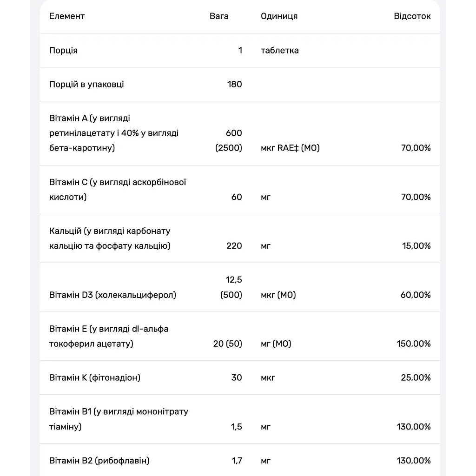
Task: Click the Вага column header
Action: click(x=219, y=16)
